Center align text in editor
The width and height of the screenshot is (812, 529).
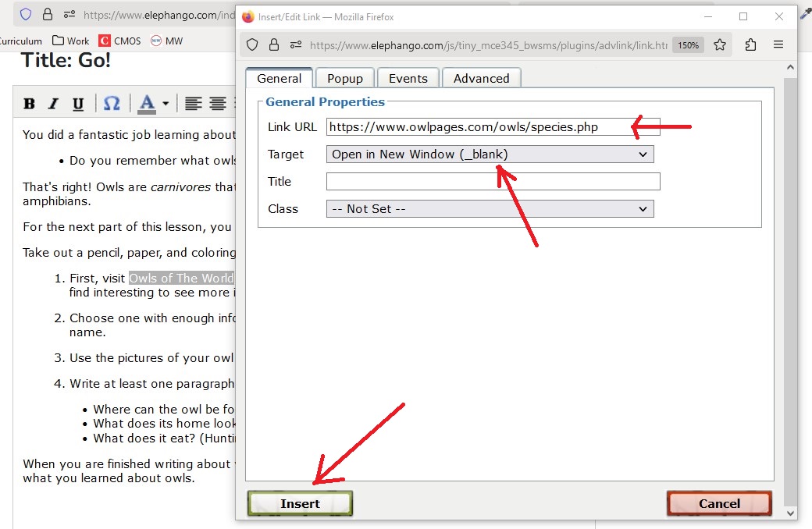tap(218, 104)
